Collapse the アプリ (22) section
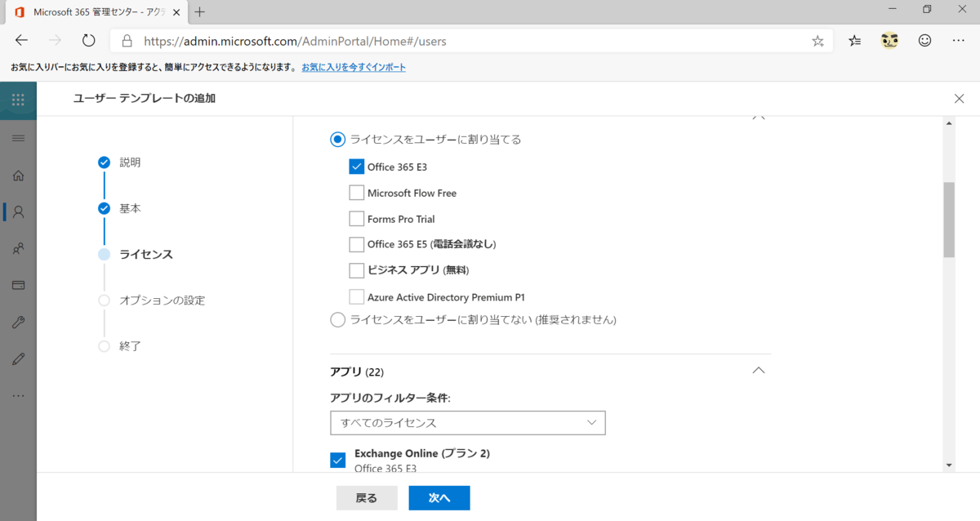 758,371
